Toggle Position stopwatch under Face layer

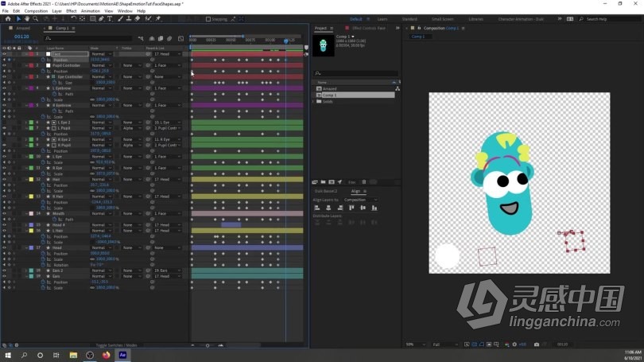[43, 60]
